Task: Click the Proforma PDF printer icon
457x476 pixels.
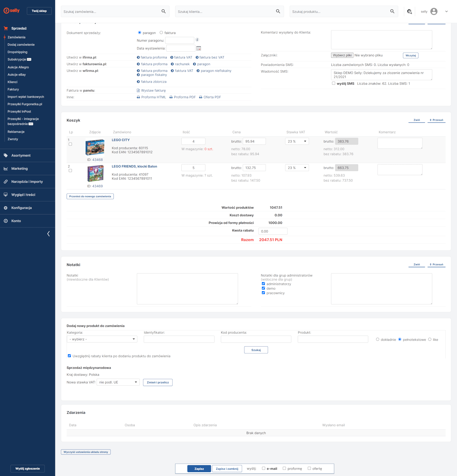Action: pyautogui.click(x=171, y=97)
